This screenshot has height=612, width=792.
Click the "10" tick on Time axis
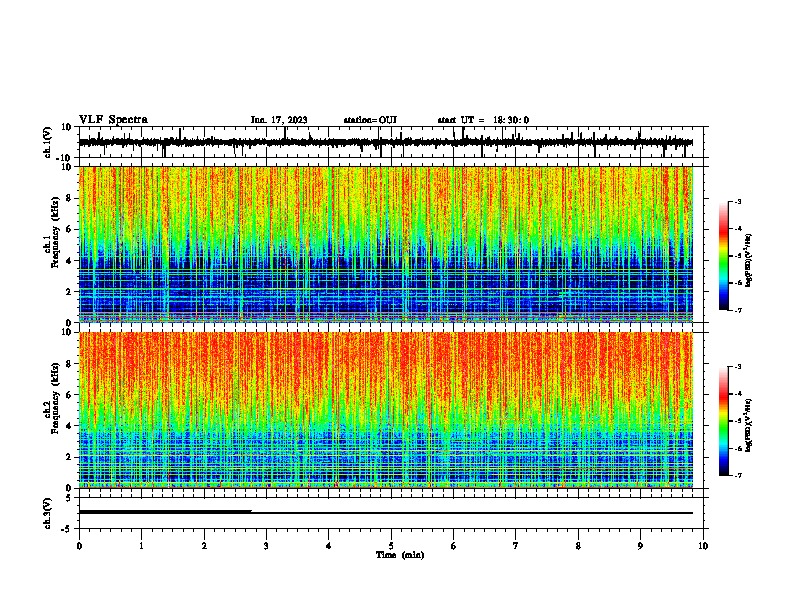(703, 546)
